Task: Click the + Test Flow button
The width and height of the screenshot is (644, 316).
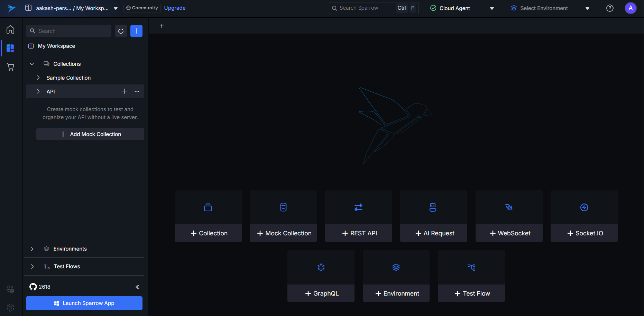Action: pyautogui.click(x=471, y=294)
